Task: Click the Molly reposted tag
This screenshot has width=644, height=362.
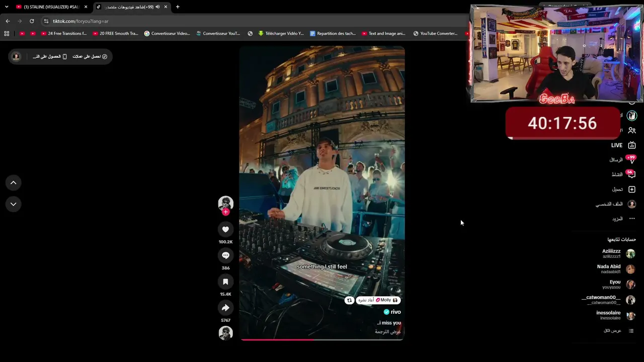Action: tap(378, 300)
